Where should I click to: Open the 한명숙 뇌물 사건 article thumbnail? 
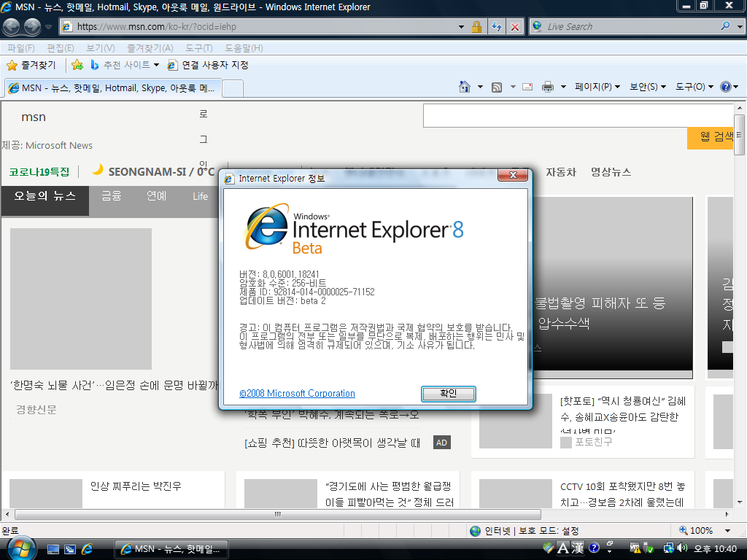[x=81, y=299]
